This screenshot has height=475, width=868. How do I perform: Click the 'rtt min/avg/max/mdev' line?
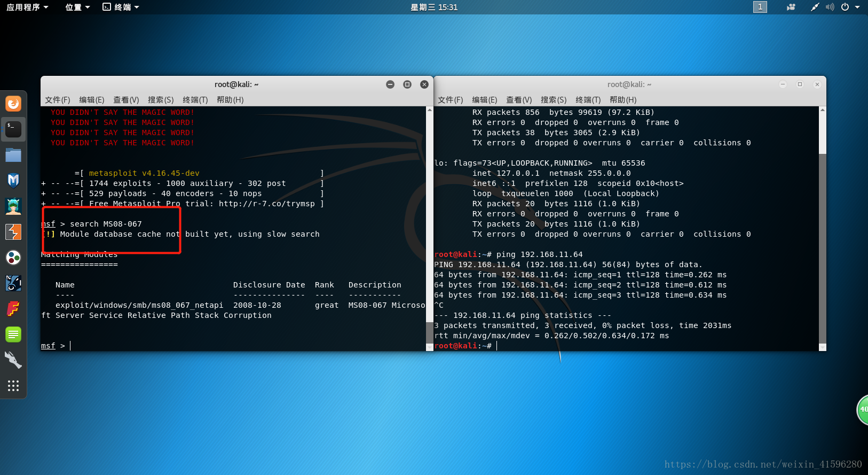tap(551, 336)
